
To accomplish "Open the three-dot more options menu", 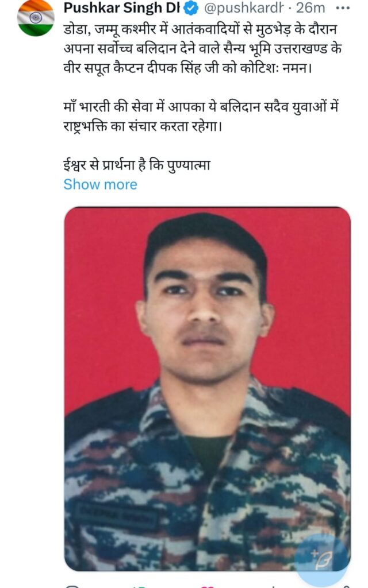I will (343, 8).
